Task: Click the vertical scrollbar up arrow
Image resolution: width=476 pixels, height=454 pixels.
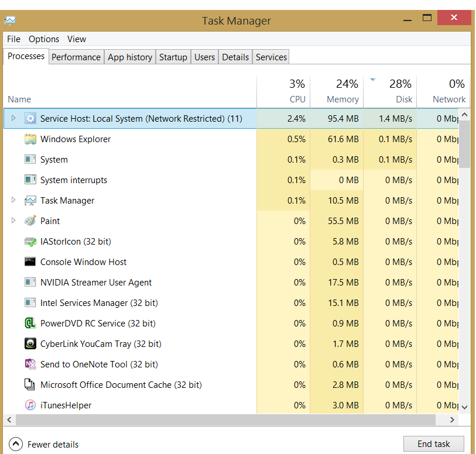Action: pyautogui.click(x=464, y=115)
